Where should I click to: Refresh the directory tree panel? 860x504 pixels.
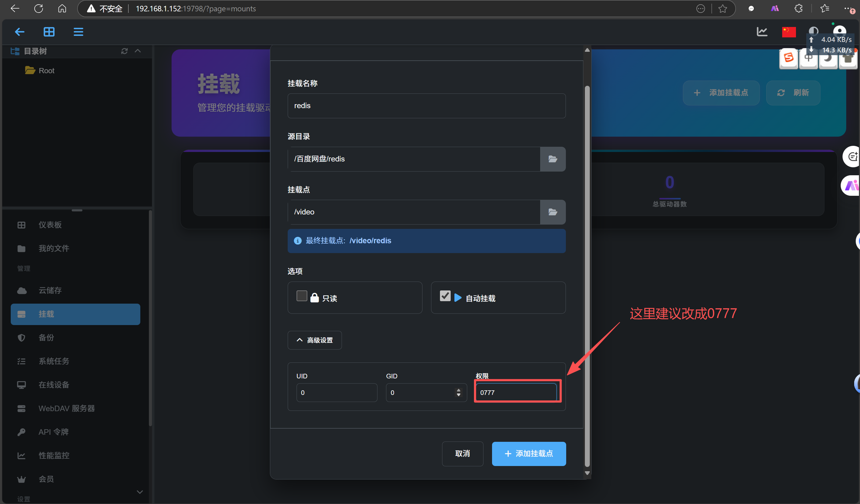(x=124, y=51)
